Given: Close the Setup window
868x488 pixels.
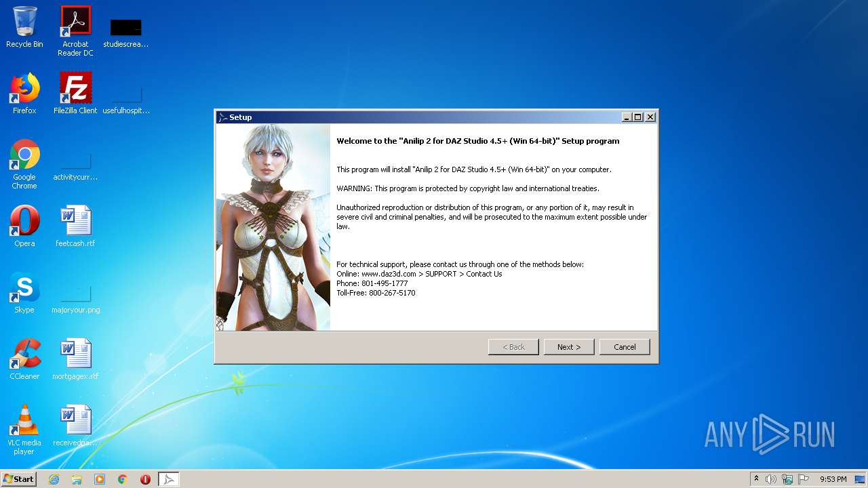Looking at the screenshot, I should (650, 117).
